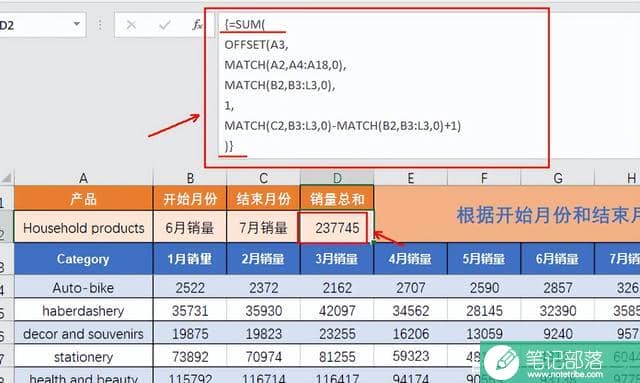Click the Select All corner triangle
The image size is (640, 383).
pyautogui.click(x=6, y=178)
